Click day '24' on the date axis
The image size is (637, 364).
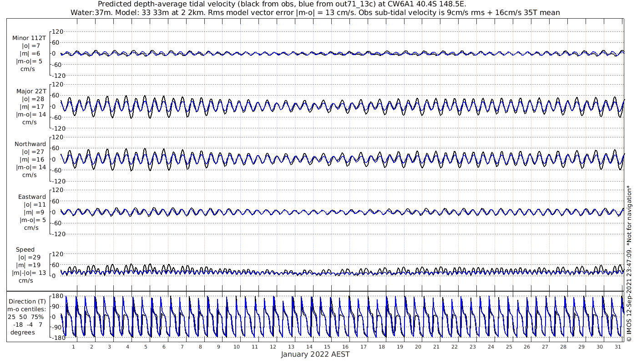point(490,347)
